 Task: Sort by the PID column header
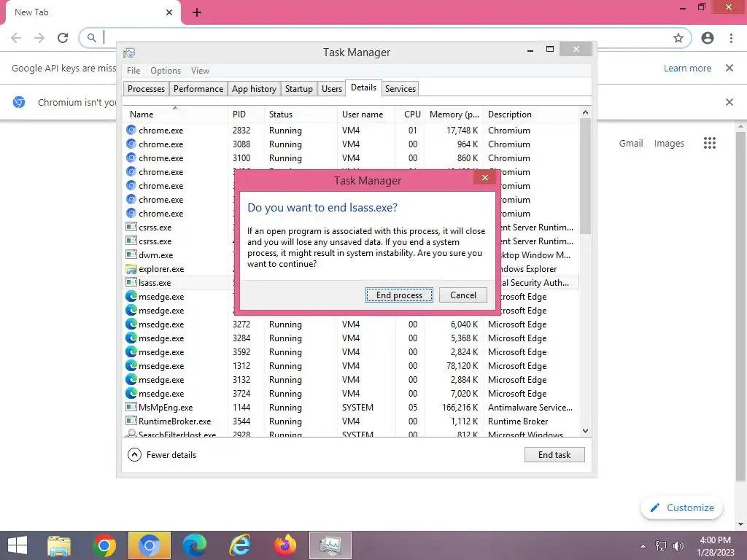coord(246,114)
